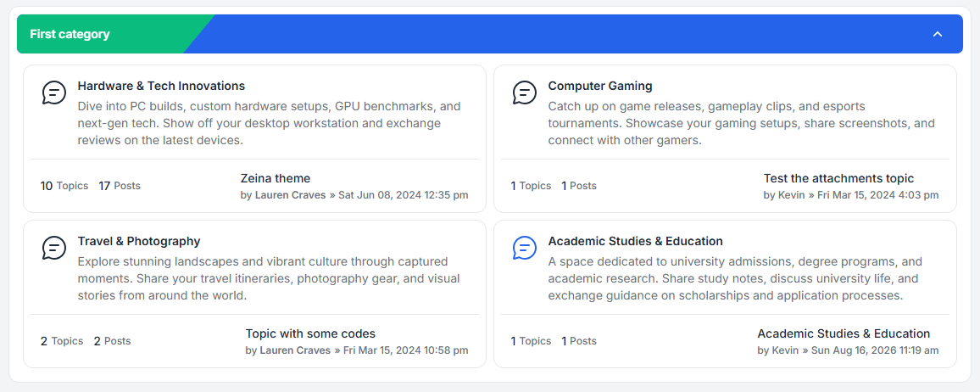Click the Academic Studies description text

click(x=735, y=278)
